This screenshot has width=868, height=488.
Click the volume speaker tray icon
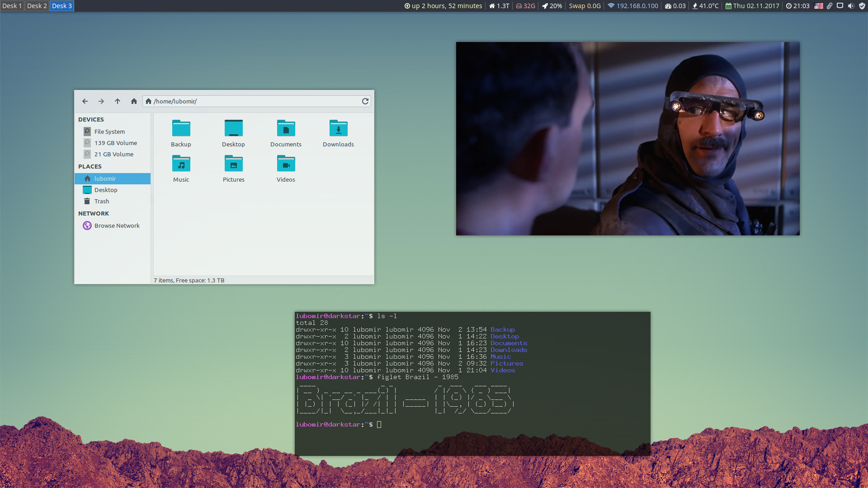[851, 6]
